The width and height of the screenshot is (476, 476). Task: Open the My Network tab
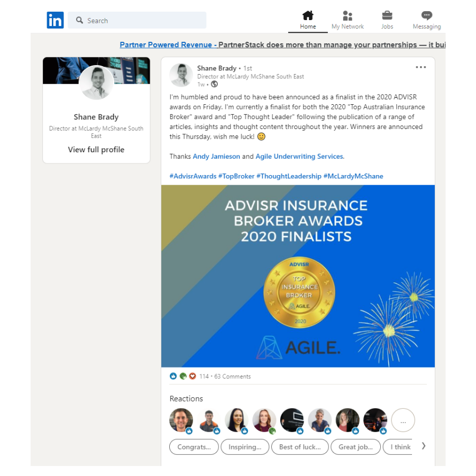pyautogui.click(x=347, y=20)
